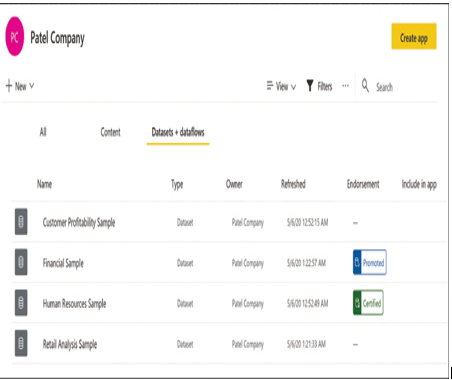The width and height of the screenshot is (452, 380).
Task: Click the Promoted endorsement badge
Action: coord(370,262)
